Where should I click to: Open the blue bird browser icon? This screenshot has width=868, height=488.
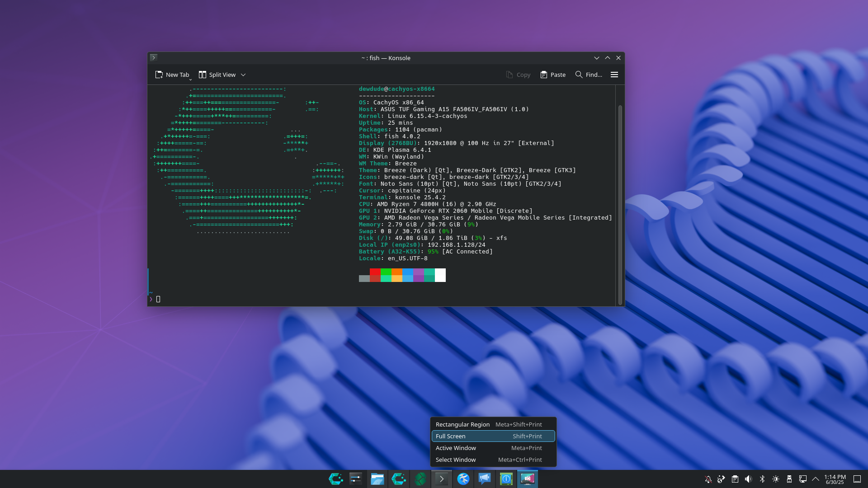coord(463,479)
